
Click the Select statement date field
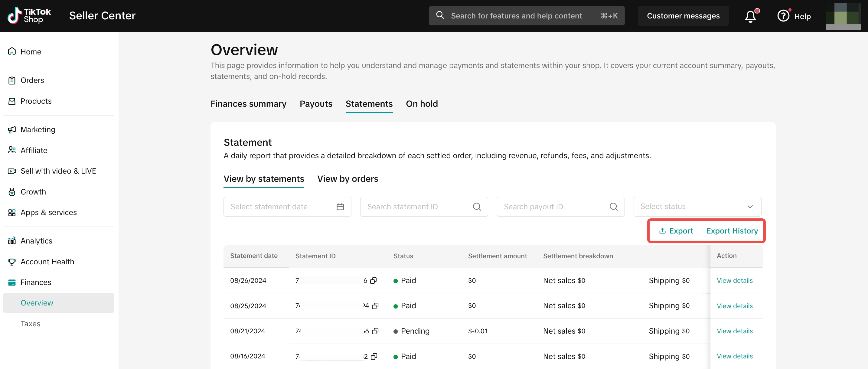tap(287, 207)
